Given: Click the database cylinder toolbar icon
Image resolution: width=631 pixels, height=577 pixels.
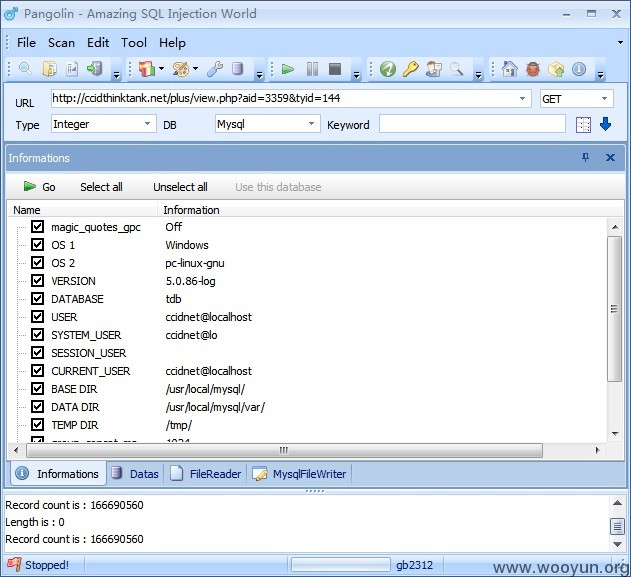Looking at the screenshot, I should [x=237, y=69].
